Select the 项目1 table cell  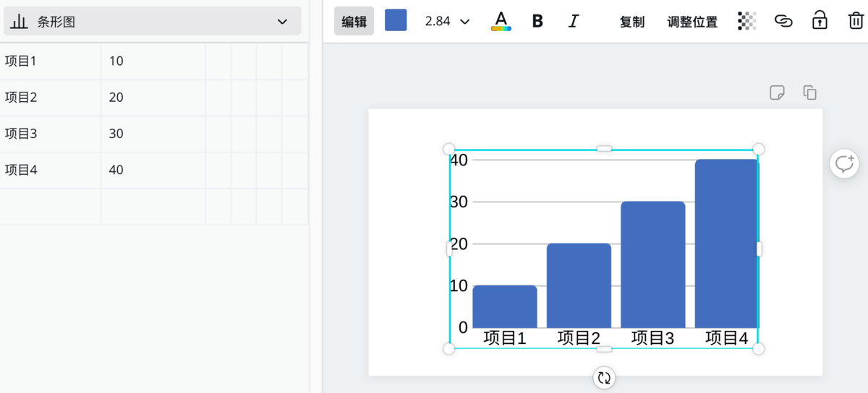pos(51,61)
